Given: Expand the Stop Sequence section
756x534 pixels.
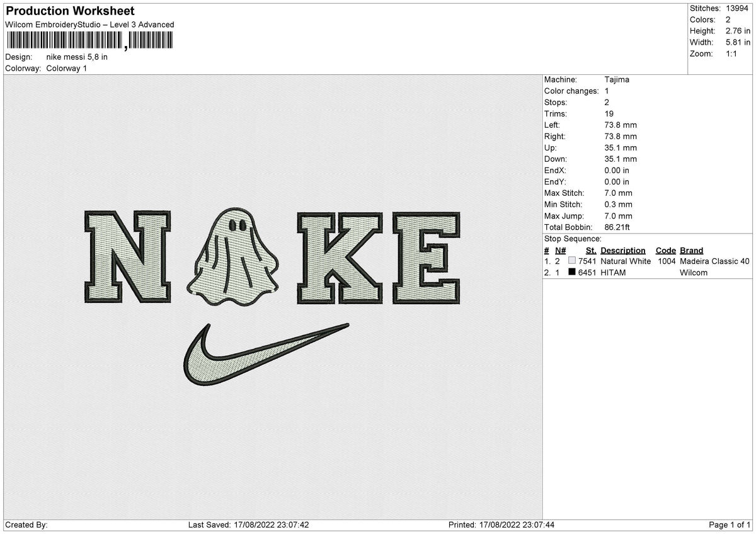Looking at the screenshot, I should (573, 239).
